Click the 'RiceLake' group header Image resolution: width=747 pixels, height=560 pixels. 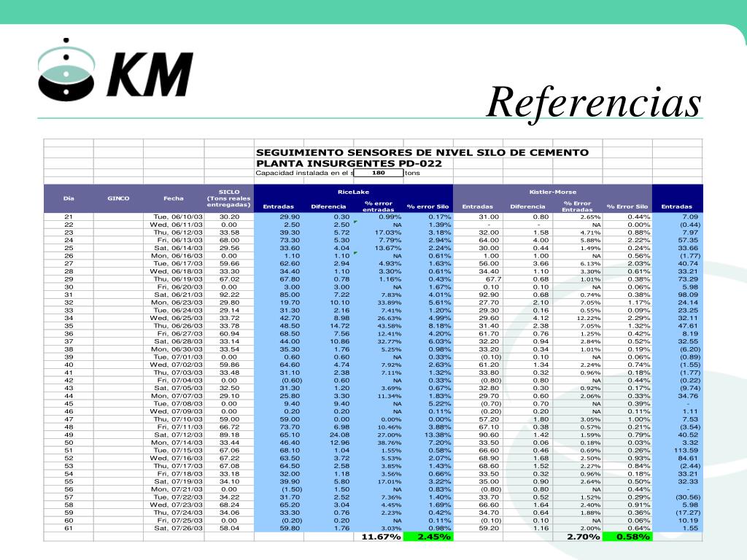(354, 192)
